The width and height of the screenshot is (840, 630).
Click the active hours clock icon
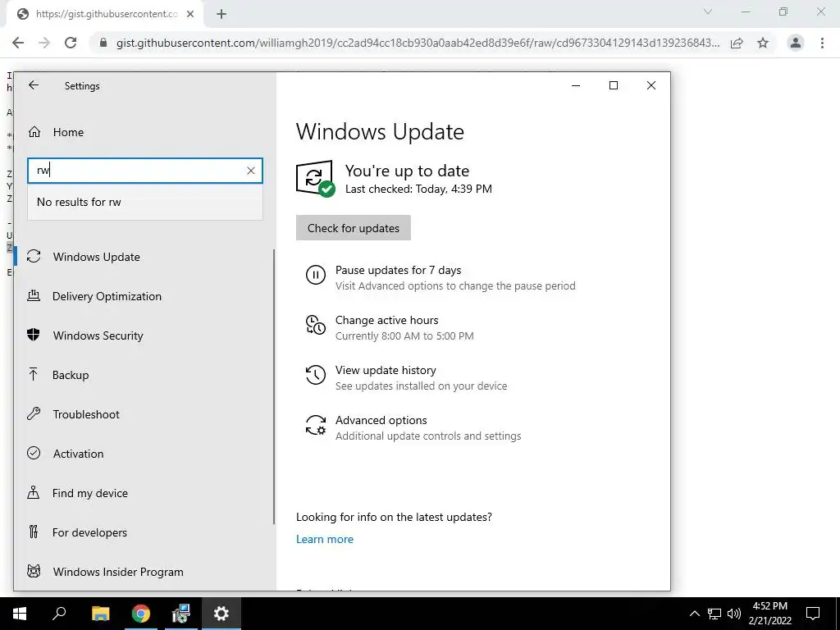pos(316,325)
